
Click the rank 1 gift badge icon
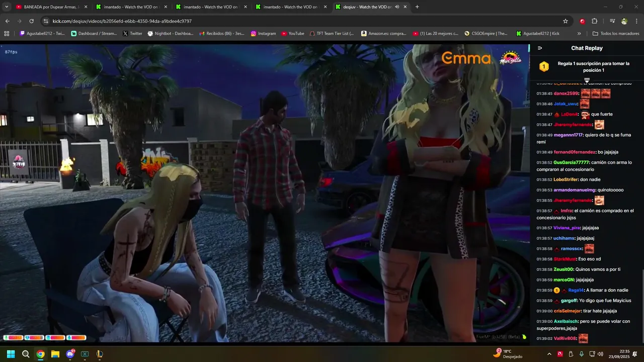click(544, 66)
